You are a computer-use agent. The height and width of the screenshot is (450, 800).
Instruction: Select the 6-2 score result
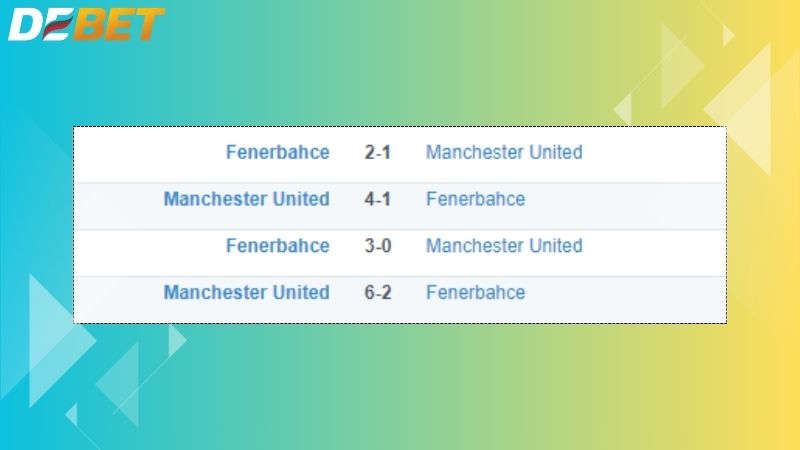coord(377,293)
